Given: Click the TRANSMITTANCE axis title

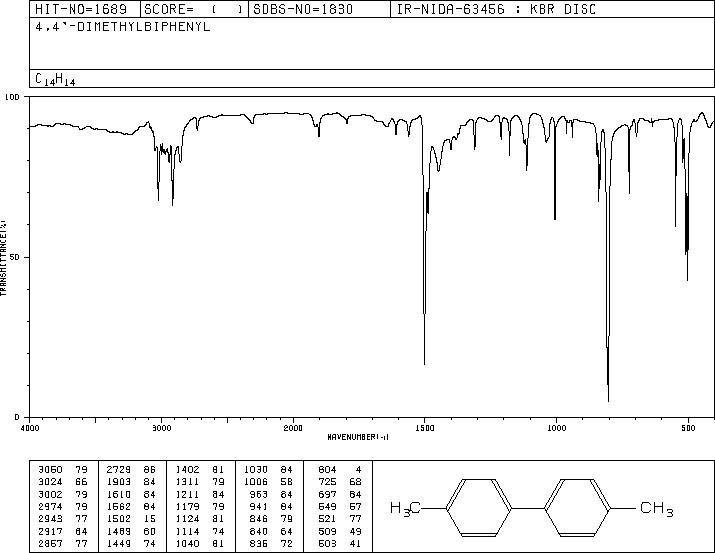Looking at the screenshot, I should pos(3,258).
